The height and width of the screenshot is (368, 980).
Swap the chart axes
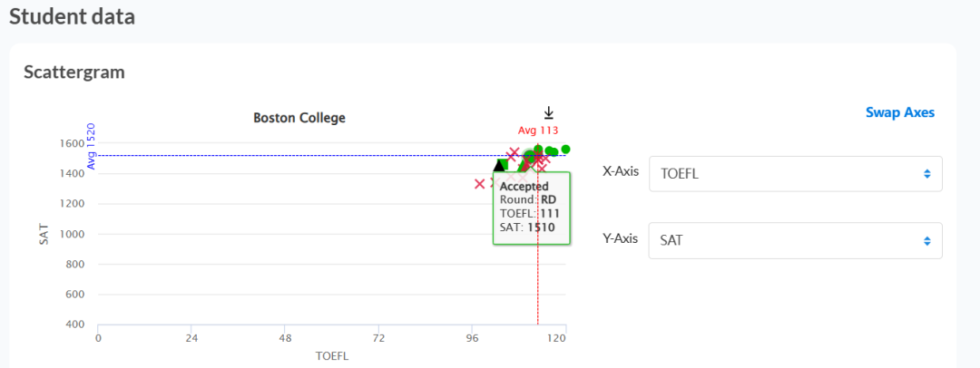click(x=900, y=112)
